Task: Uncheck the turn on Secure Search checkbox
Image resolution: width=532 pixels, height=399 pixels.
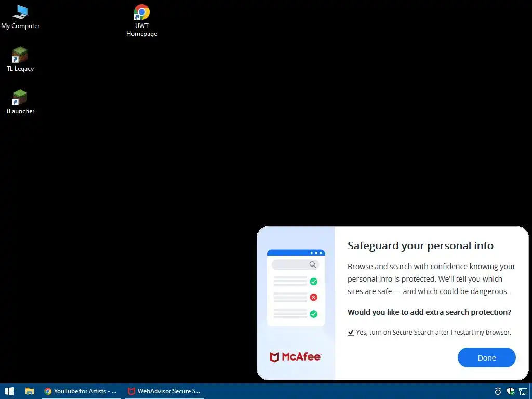Action: point(351,332)
